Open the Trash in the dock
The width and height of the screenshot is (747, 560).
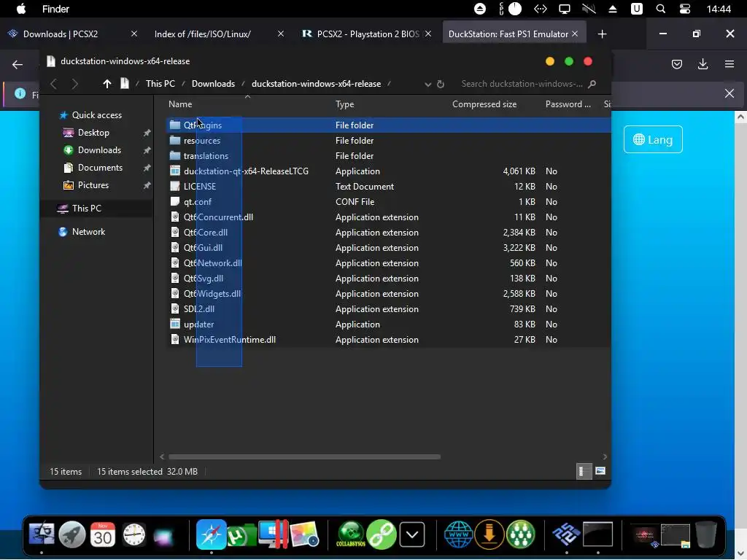pos(705,534)
